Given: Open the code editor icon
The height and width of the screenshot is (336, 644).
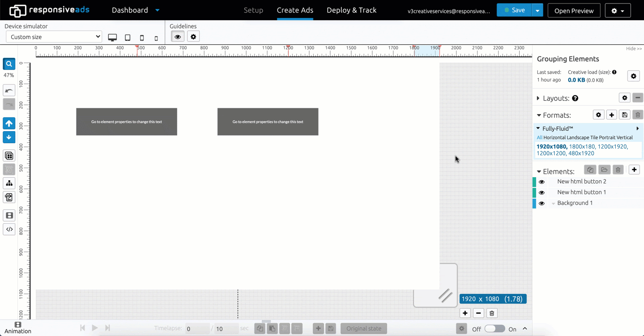Looking at the screenshot, I should coord(9,230).
